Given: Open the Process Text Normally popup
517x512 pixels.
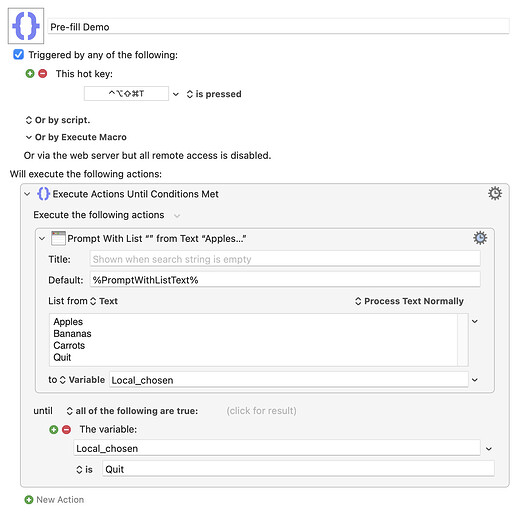Looking at the screenshot, I should pyautogui.click(x=409, y=301).
